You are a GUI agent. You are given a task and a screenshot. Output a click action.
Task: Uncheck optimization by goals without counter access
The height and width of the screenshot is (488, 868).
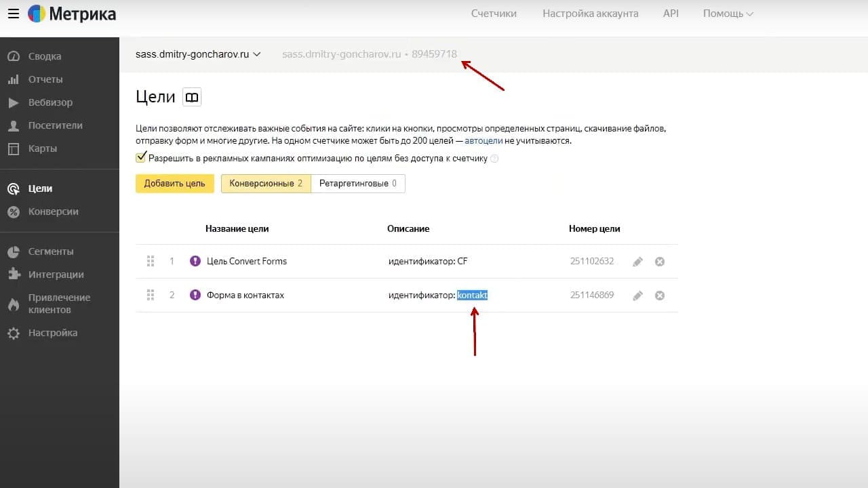pyautogui.click(x=141, y=158)
